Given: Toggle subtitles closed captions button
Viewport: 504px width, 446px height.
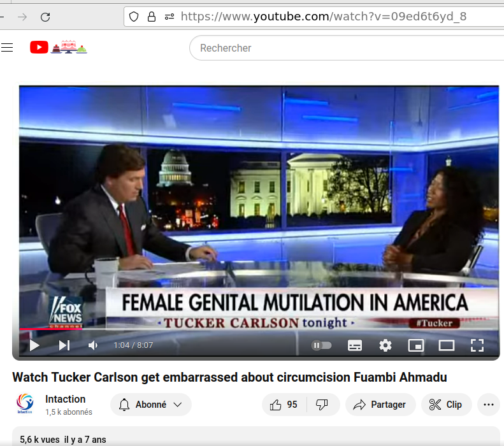Looking at the screenshot, I should [x=355, y=345].
